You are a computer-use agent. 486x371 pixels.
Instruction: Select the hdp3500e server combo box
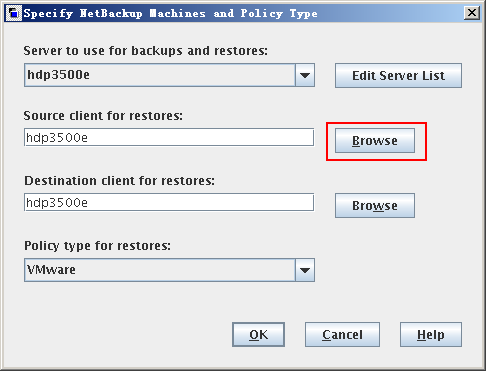click(169, 75)
